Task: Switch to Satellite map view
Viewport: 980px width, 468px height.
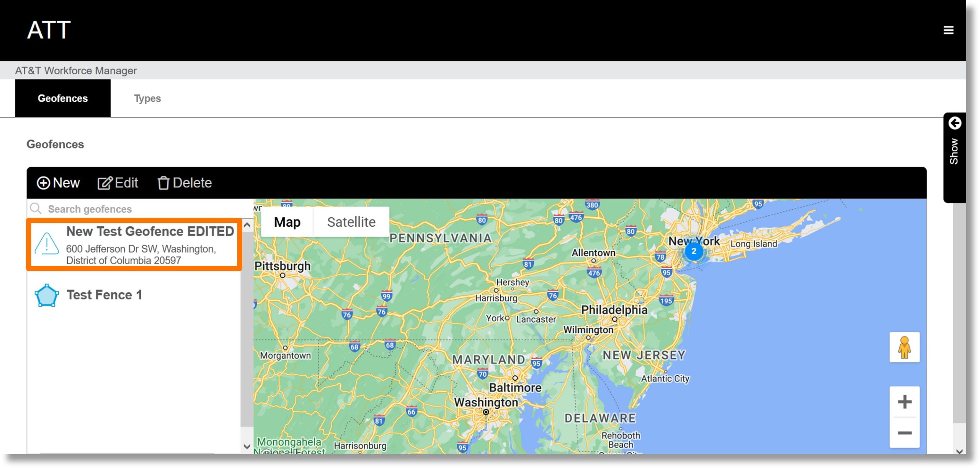Action: tap(351, 221)
